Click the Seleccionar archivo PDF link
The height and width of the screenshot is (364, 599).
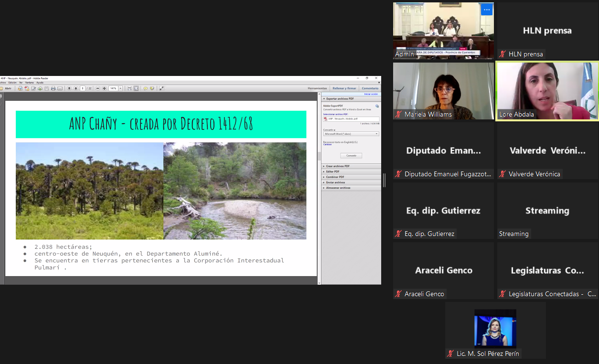(335, 115)
